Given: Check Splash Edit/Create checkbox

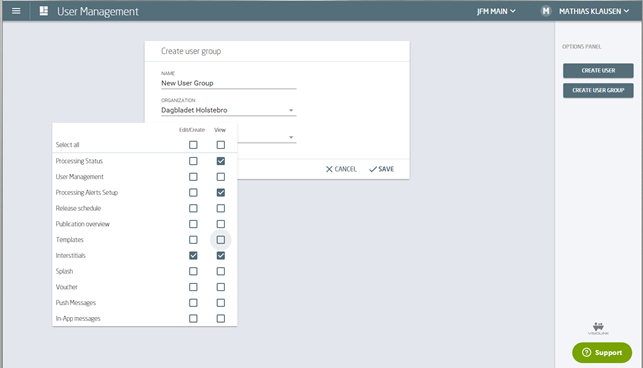Looking at the screenshot, I should coord(193,271).
